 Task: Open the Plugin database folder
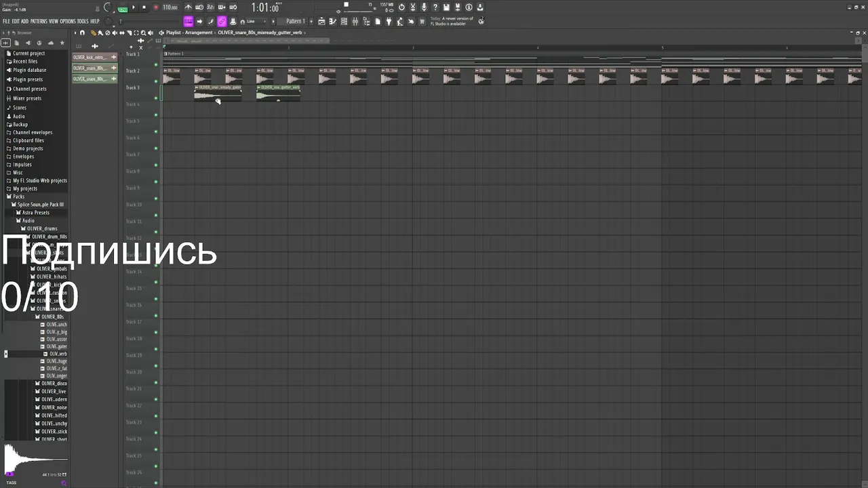[26, 70]
